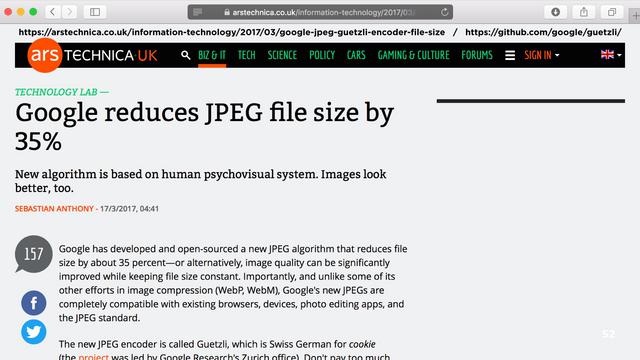Screen dimensions: 640x360
Task: Open the Safari downloads button
Action: pos(555,12)
